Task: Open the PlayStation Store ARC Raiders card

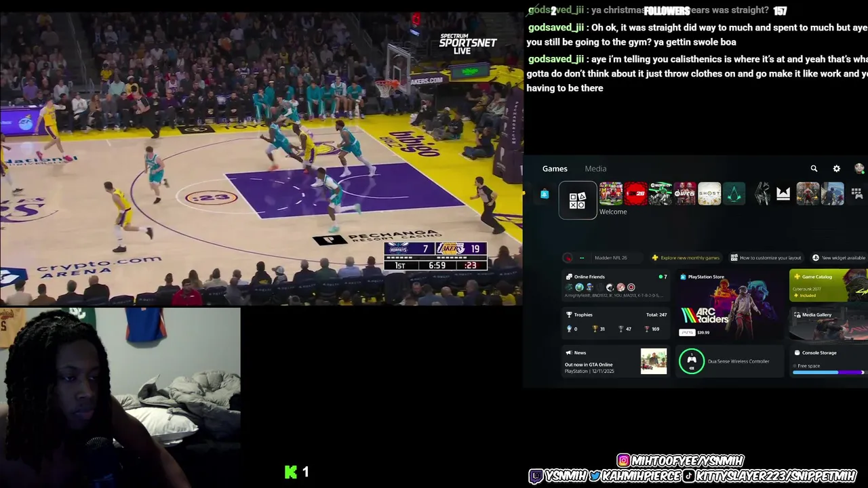Action: pos(730,304)
